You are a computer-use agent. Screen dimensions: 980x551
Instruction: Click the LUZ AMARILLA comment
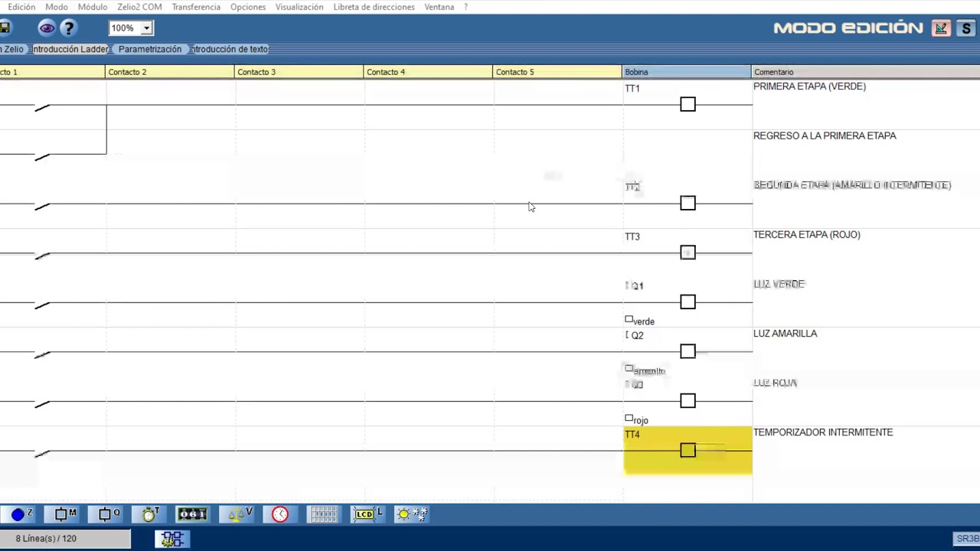coord(785,334)
